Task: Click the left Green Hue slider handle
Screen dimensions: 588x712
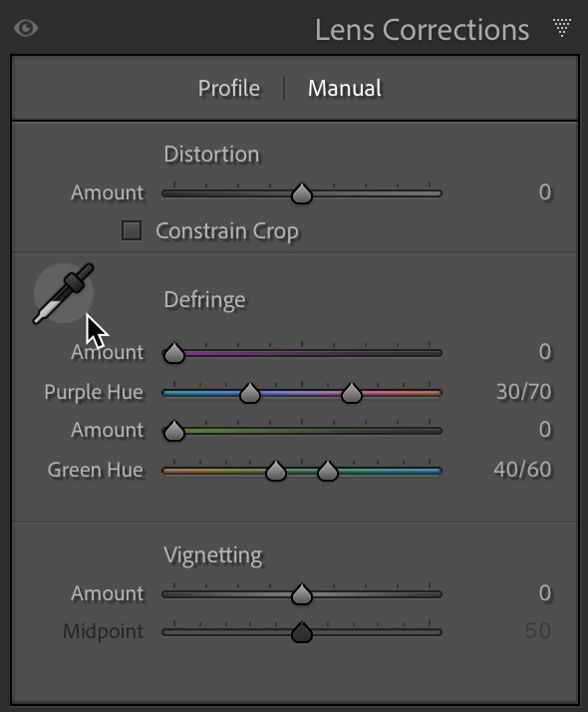Action: click(x=276, y=471)
